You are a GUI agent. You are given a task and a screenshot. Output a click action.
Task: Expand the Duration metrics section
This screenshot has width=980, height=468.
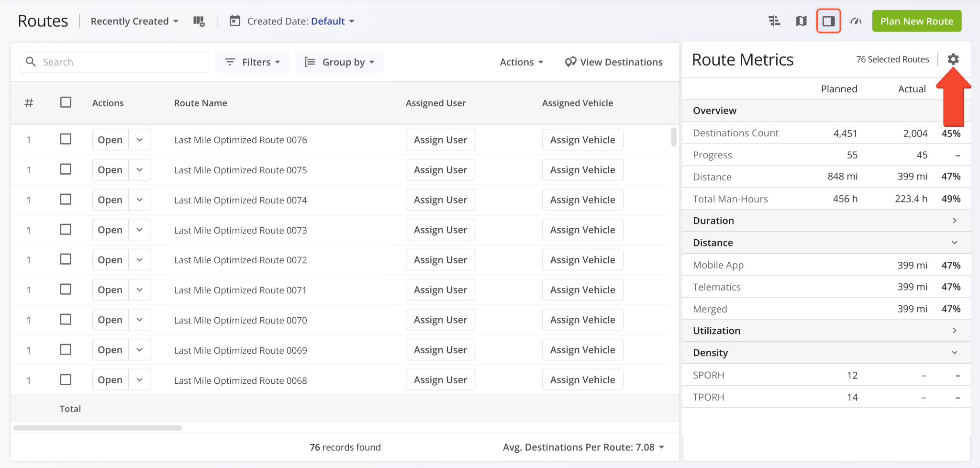pos(954,220)
